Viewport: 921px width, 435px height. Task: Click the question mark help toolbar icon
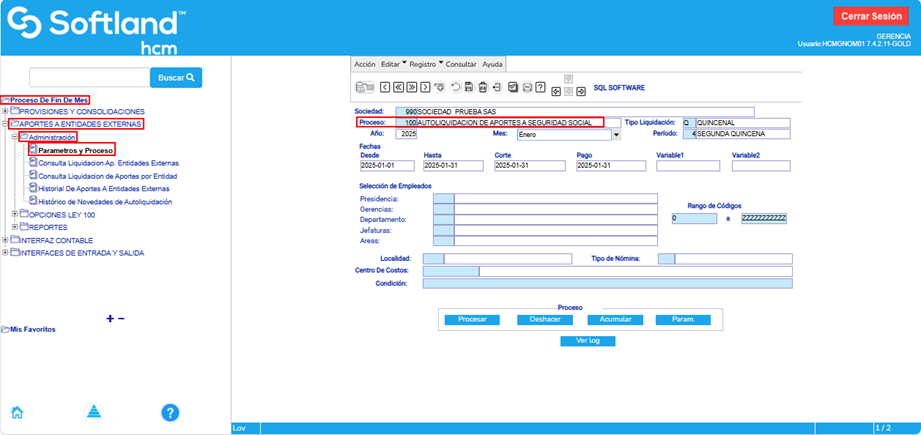pyautogui.click(x=540, y=88)
